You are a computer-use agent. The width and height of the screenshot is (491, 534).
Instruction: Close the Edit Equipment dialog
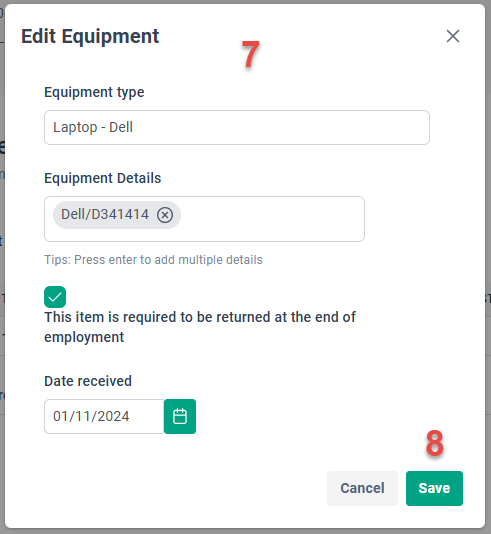click(453, 36)
